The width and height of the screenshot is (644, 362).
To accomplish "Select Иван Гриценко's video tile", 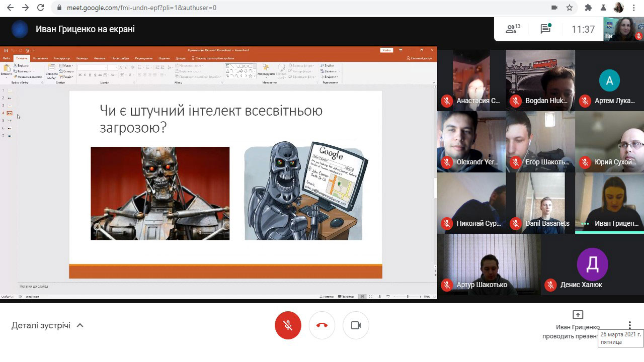I will point(610,203).
